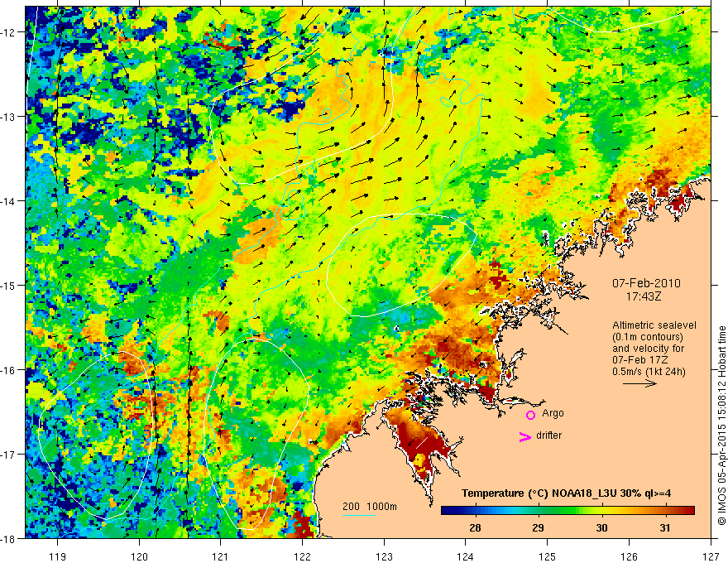Click the color bar tick label 30

pyautogui.click(x=601, y=527)
